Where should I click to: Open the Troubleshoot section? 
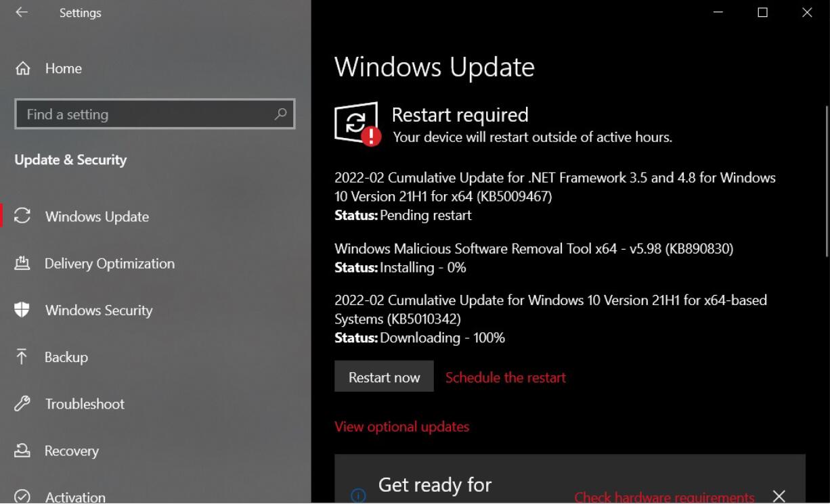coord(85,404)
